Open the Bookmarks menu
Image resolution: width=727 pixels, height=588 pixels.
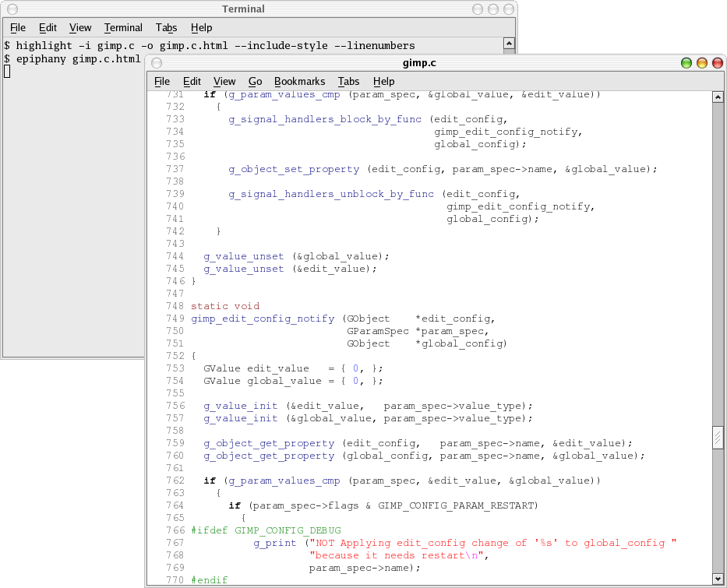(x=299, y=82)
